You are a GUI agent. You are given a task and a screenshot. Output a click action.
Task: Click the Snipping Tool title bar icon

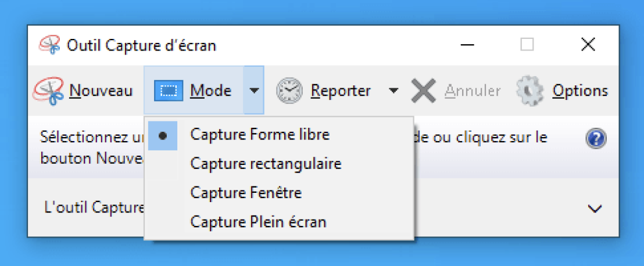[x=49, y=45]
